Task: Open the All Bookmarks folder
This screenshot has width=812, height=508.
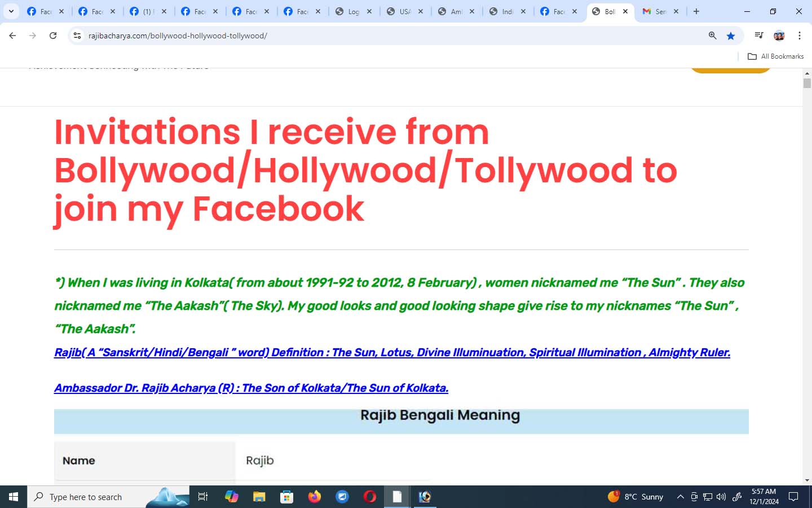Action: tap(775, 56)
